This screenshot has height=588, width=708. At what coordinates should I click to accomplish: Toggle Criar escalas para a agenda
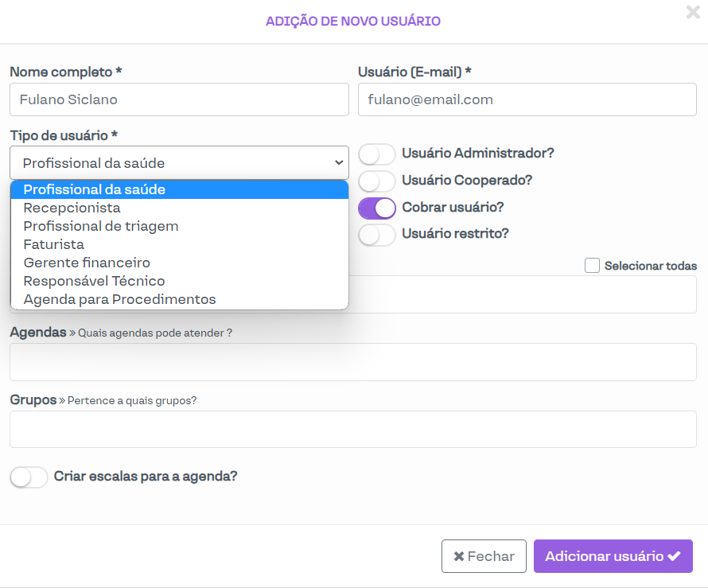coord(29,477)
